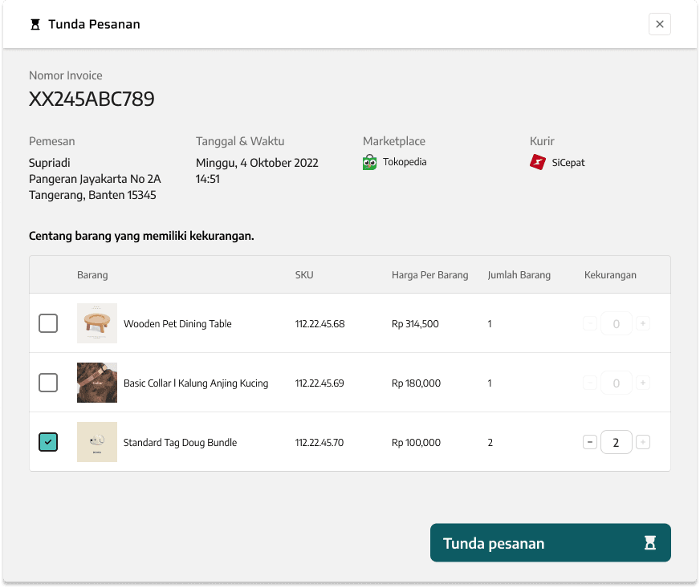Focus the Standard Tag Doug Bundle shortage field
700x588 pixels.
click(616, 442)
